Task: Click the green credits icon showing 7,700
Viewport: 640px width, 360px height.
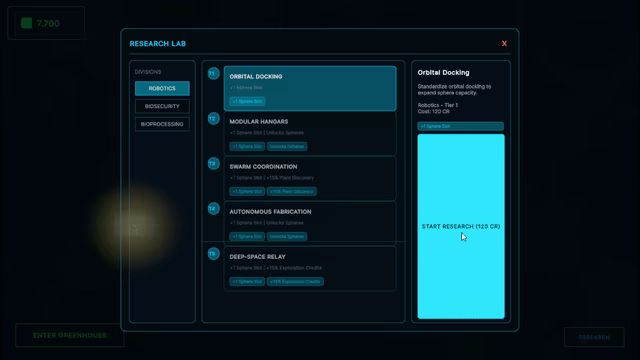Action: click(x=27, y=23)
